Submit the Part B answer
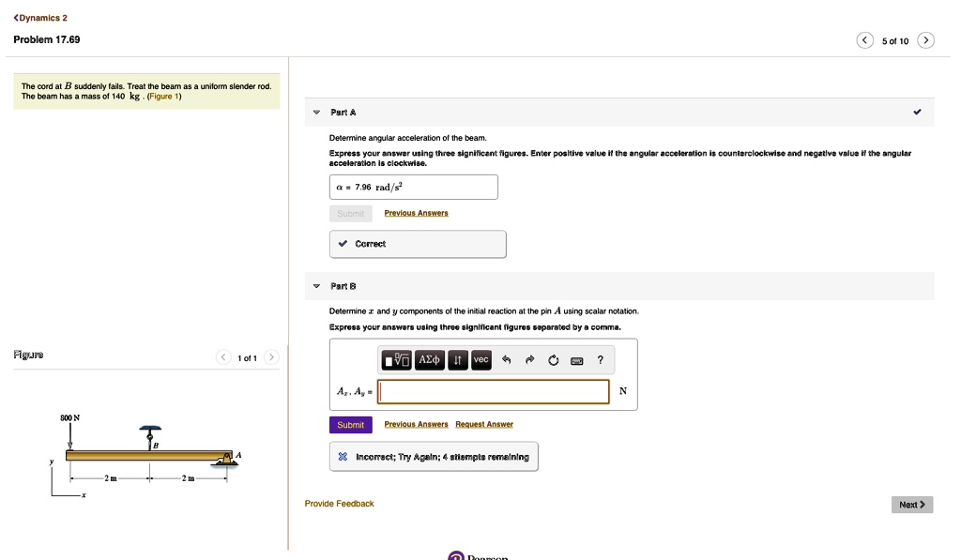Image resolution: width=961 pixels, height=560 pixels. pyautogui.click(x=350, y=425)
